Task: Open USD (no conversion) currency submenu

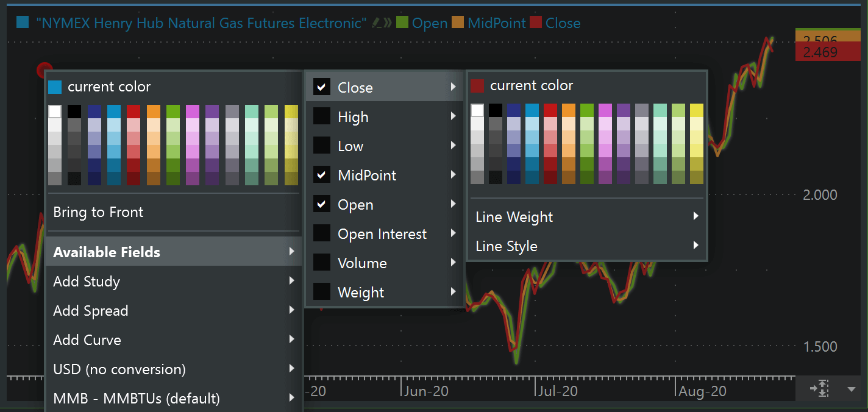Action: 174,369
